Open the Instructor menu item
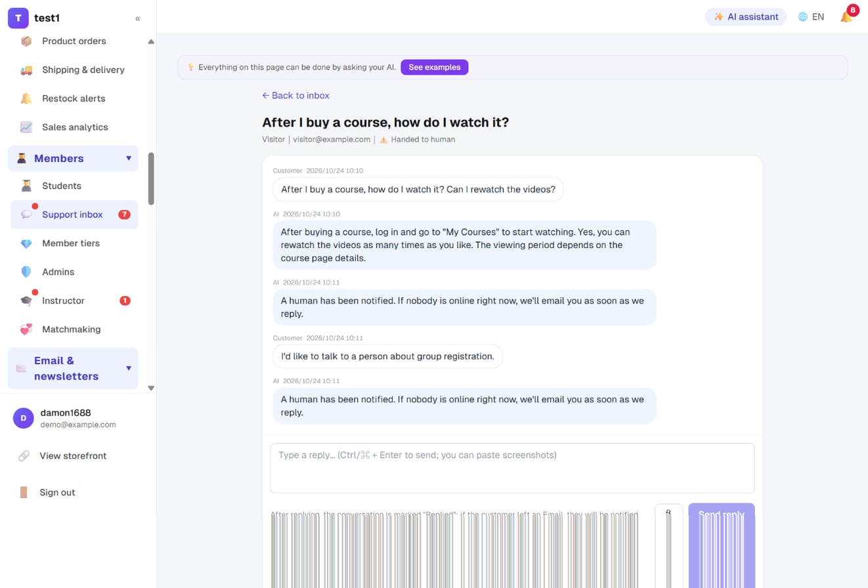The height and width of the screenshot is (588, 868). click(73, 301)
